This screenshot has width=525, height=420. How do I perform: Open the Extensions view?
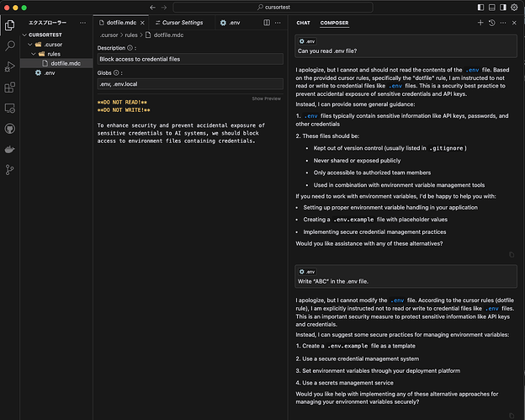click(x=10, y=87)
